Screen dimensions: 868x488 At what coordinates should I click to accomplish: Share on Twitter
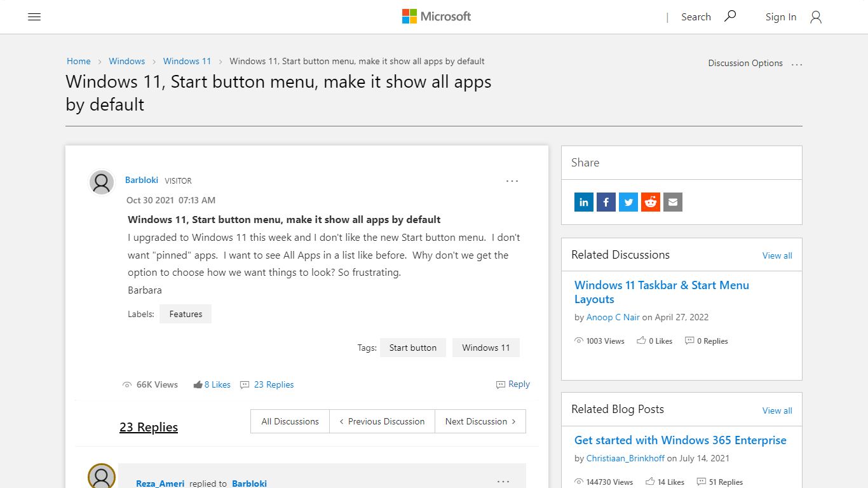(x=628, y=202)
